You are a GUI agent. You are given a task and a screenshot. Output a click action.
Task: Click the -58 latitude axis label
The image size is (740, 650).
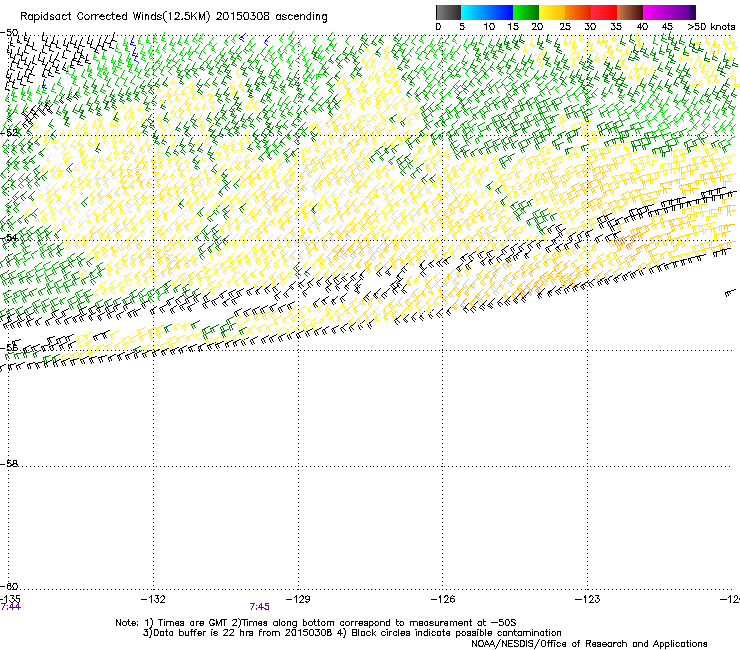pos(9,464)
